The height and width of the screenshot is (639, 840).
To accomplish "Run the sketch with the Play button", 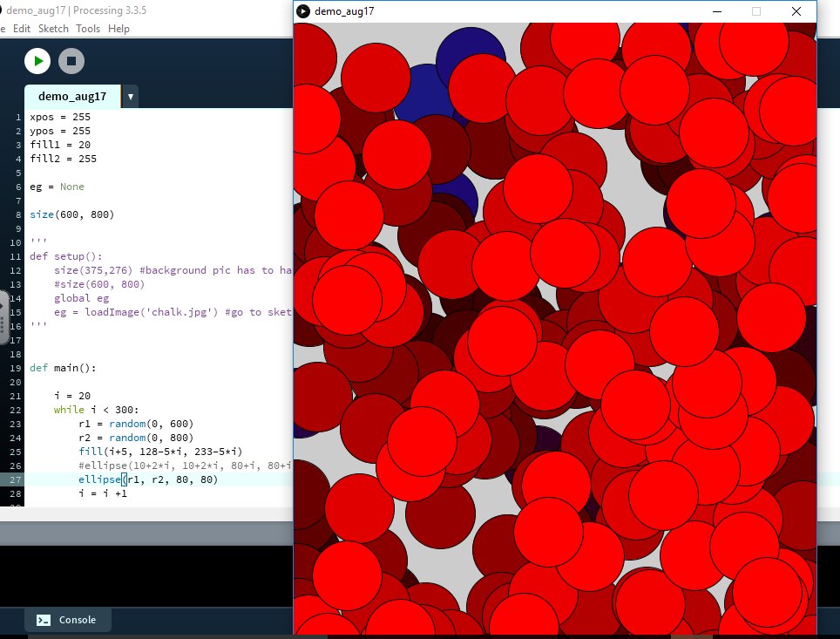I will pyautogui.click(x=37, y=61).
